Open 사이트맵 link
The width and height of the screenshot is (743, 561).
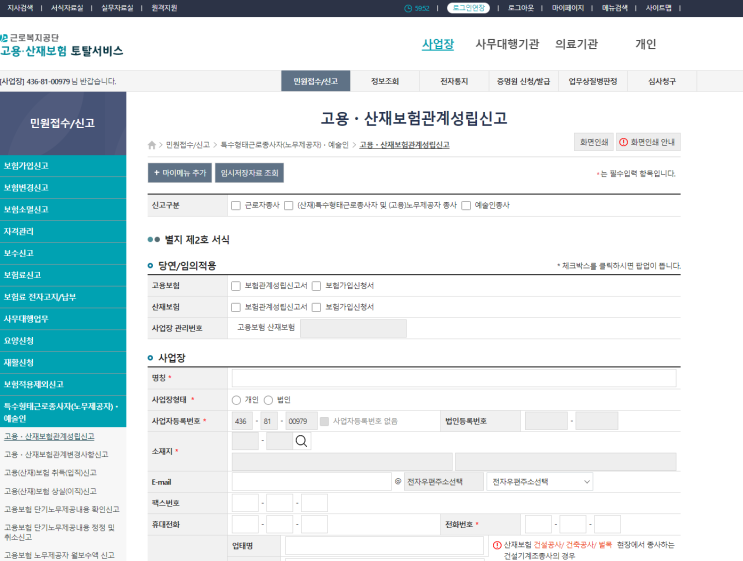658,8
